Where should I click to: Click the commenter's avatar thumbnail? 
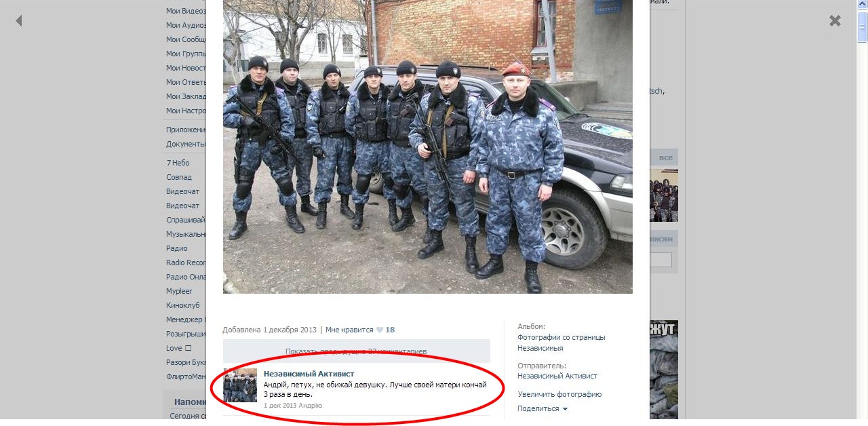[240, 385]
